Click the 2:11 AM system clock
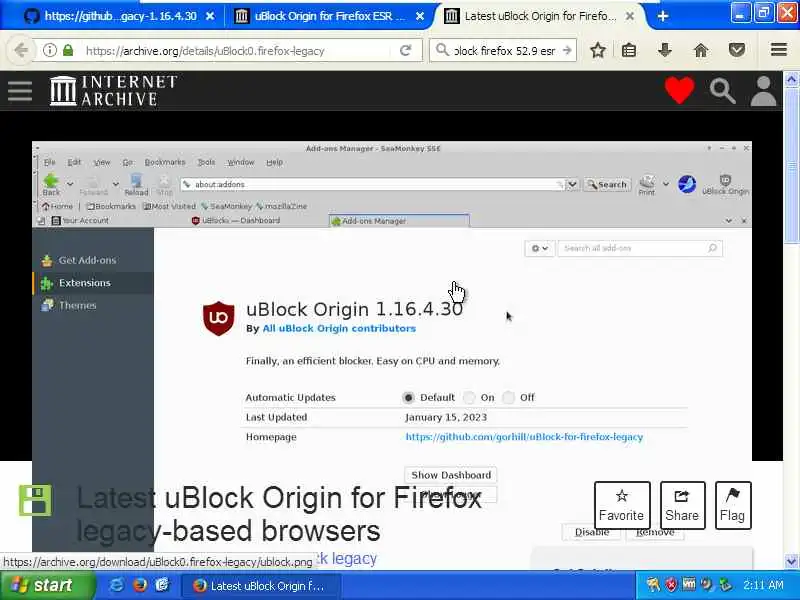This screenshot has height=600, width=800. (x=763, y=585)
